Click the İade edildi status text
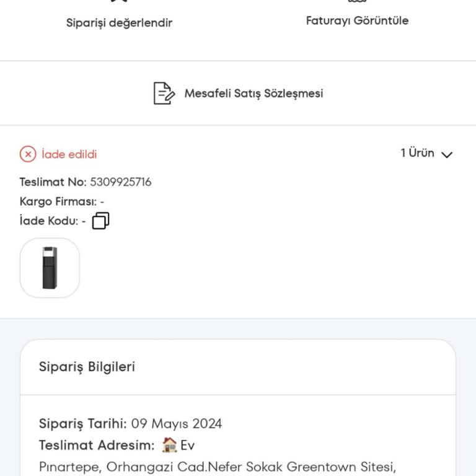Viewport: 476px width, 476px height. [69, 154]
